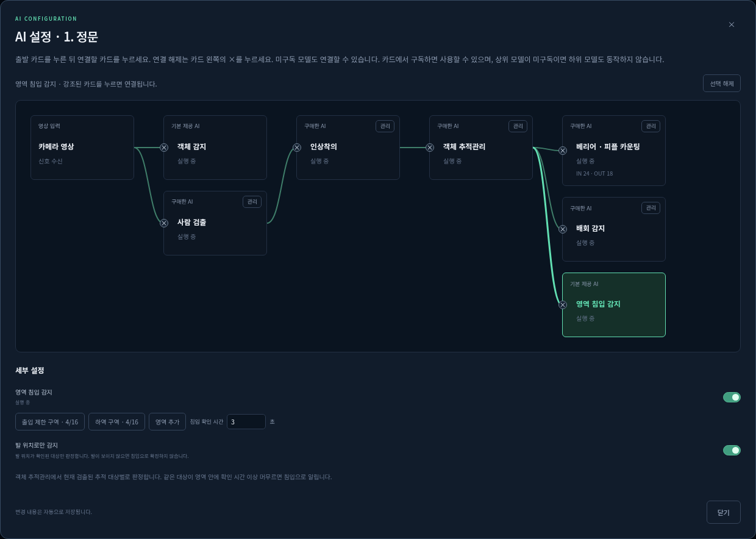756x539 pixels.
Task: Focus the 침입 확인 시간 seconds field
Action: tap(246, 422)
